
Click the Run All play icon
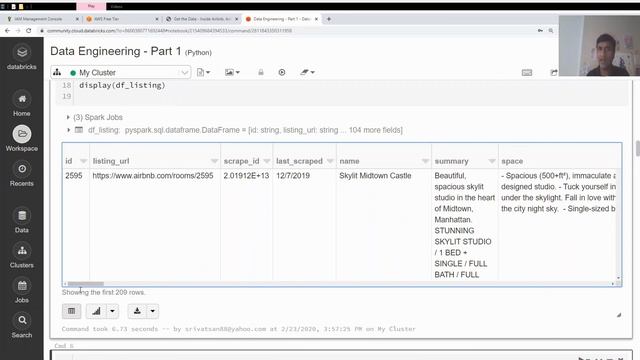(282, 72)
